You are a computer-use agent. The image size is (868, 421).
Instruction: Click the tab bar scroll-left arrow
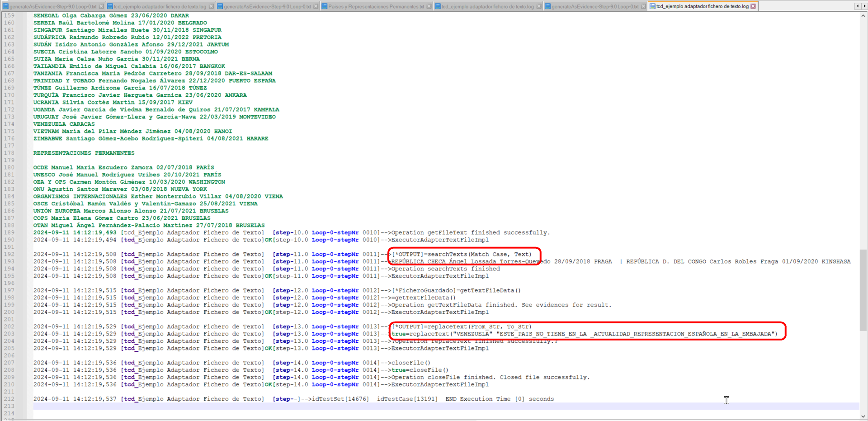tap(857, 6)
